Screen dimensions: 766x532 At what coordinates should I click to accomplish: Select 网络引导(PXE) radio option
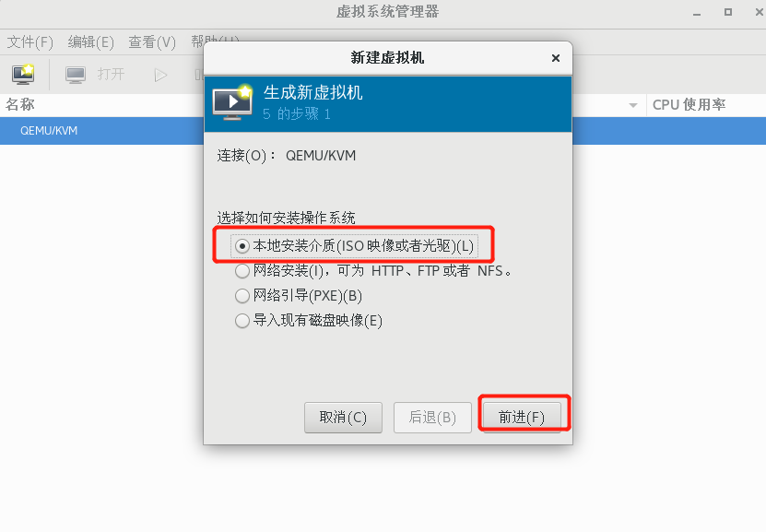[x=299, y=296]
